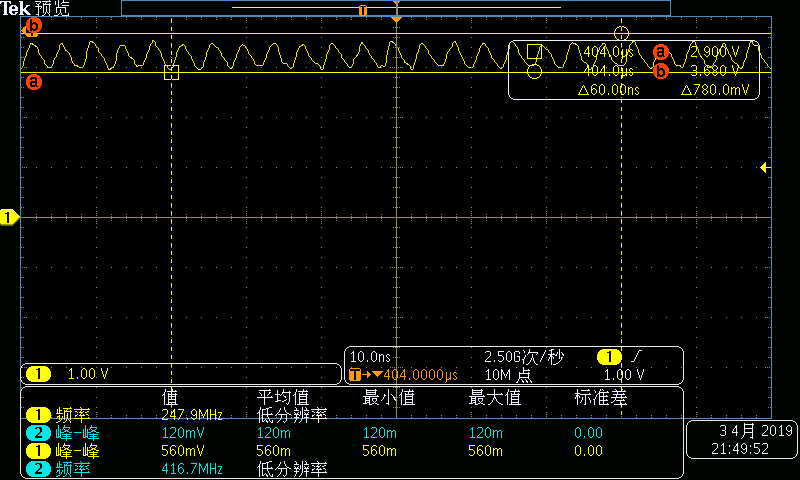
Task: Click the yellow 1 badge in the 峰-峰 row
Action: pos(38,451)
